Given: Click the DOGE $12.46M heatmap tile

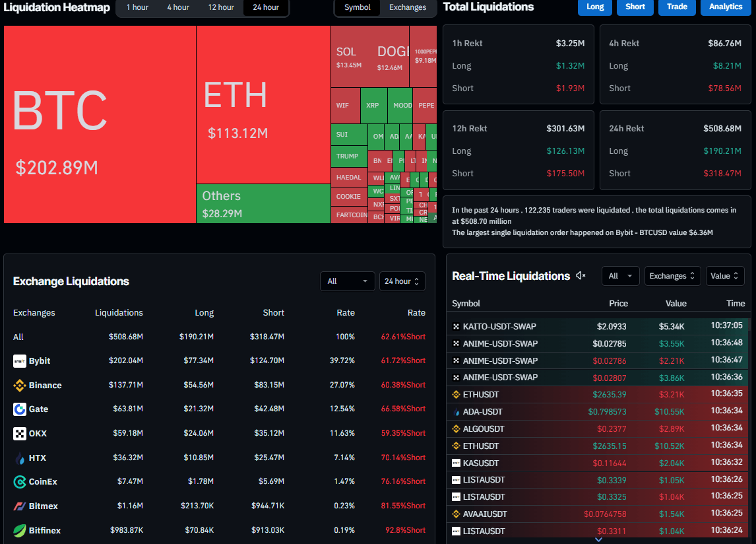Looking at the screenshot, I should pos(390,57).
